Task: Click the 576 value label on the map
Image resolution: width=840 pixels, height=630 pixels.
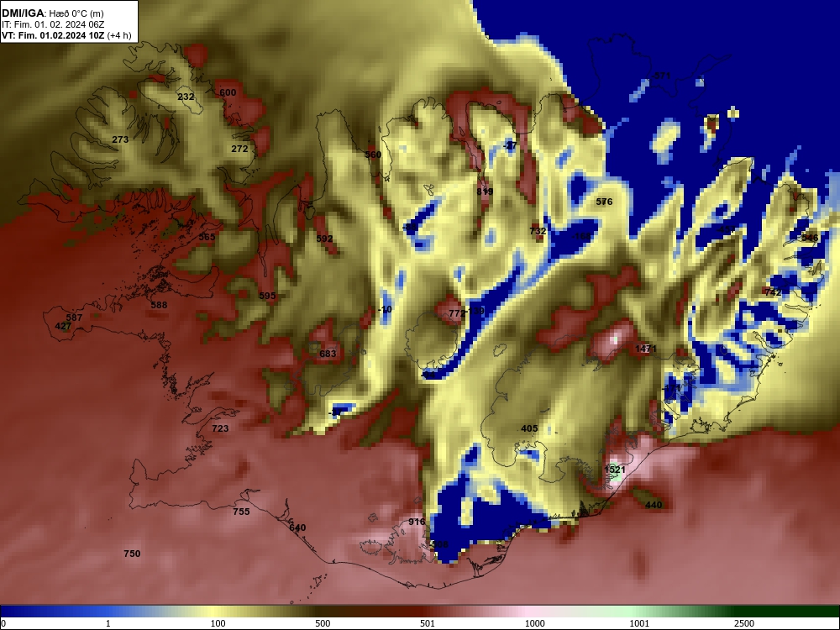Action: click(604, 202)
